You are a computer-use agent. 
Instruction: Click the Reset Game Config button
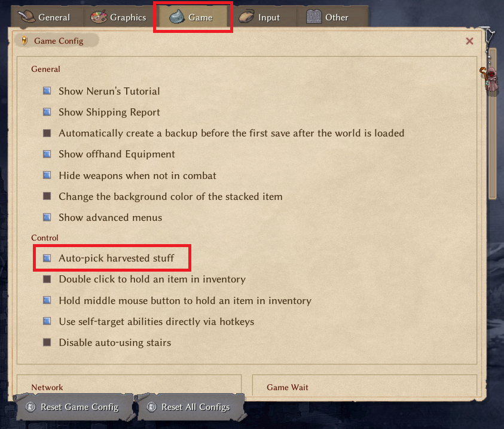coord(74,407)
